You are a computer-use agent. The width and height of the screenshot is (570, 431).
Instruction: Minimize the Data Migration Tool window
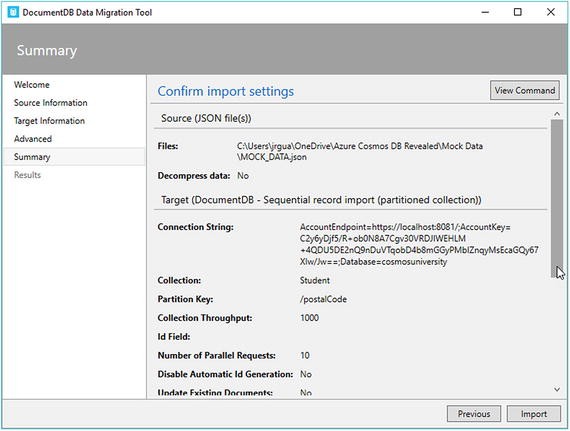[485, 12]
